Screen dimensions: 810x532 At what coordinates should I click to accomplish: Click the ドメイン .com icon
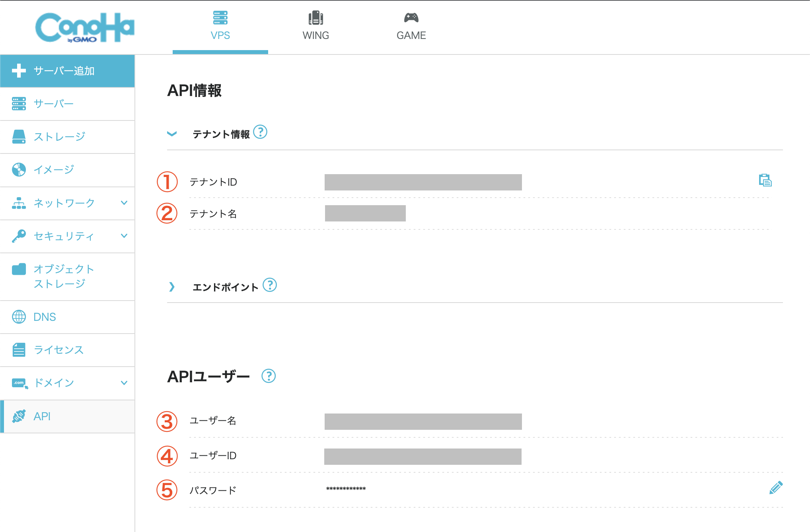click(x=19, y=383)
